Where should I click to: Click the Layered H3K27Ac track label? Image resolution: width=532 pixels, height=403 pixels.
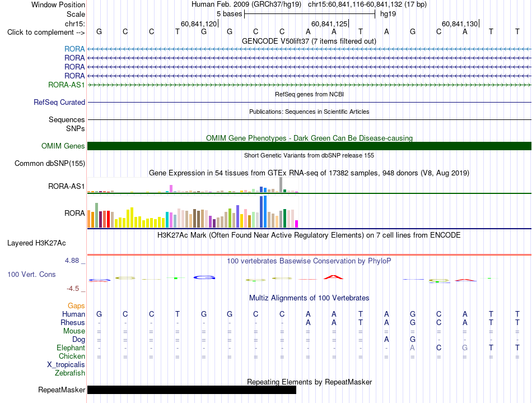coord(36,243)
